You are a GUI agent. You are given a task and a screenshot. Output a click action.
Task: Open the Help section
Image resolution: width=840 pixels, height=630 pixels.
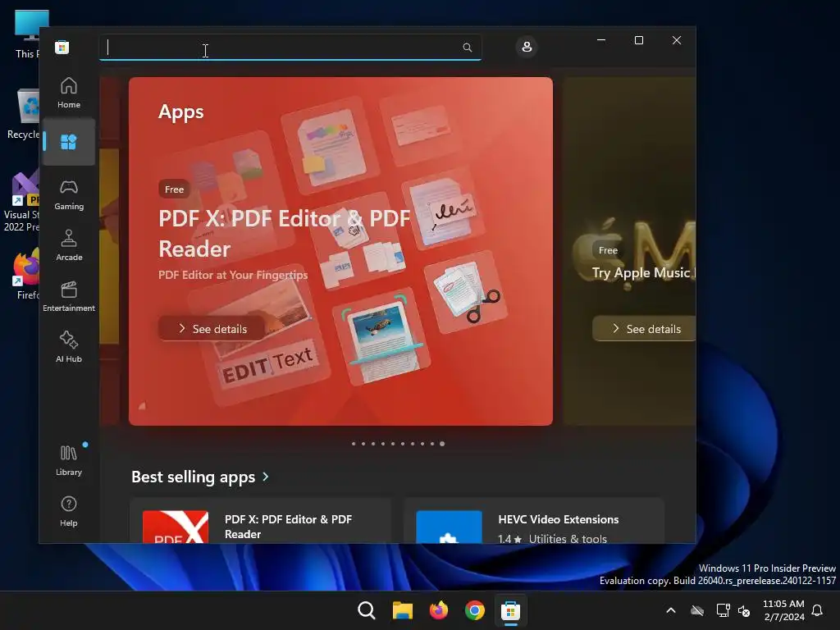69,511
